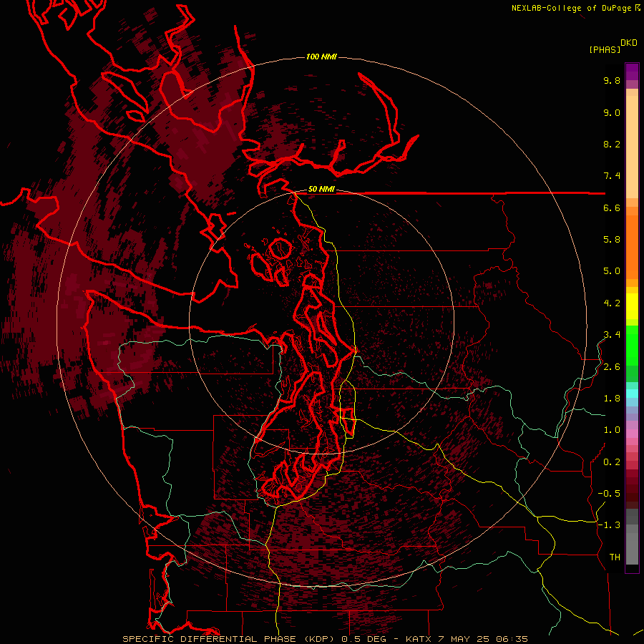Click the 7.4 value on the color scale
Screen dimensions: 644x644
(612, 176)
